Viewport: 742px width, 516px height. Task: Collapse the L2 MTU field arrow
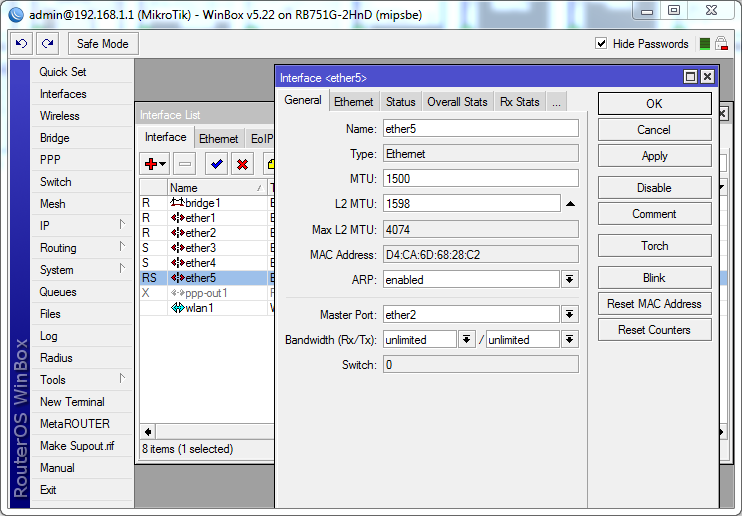[x=570, y=204]
